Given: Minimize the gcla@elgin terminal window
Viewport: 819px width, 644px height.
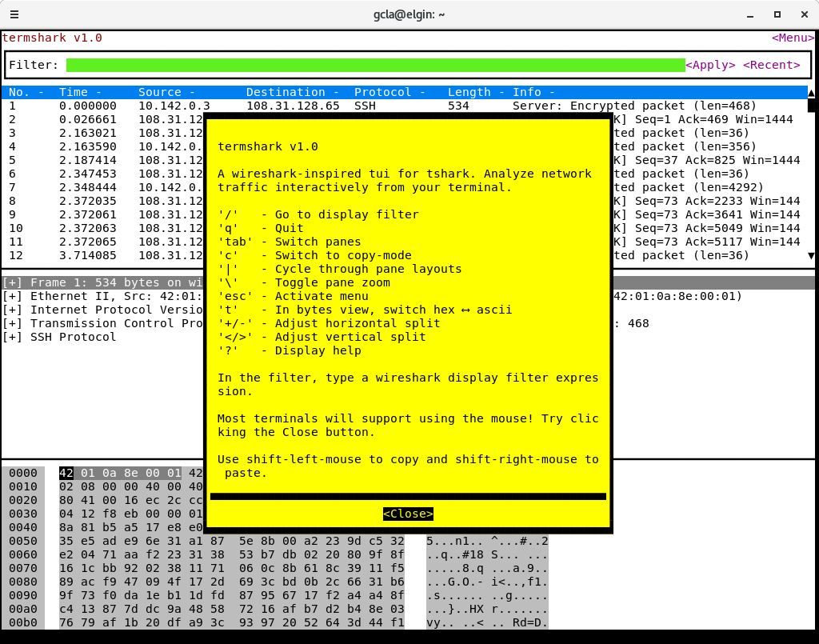Looking at the screenshot, I should coord(750,14).
